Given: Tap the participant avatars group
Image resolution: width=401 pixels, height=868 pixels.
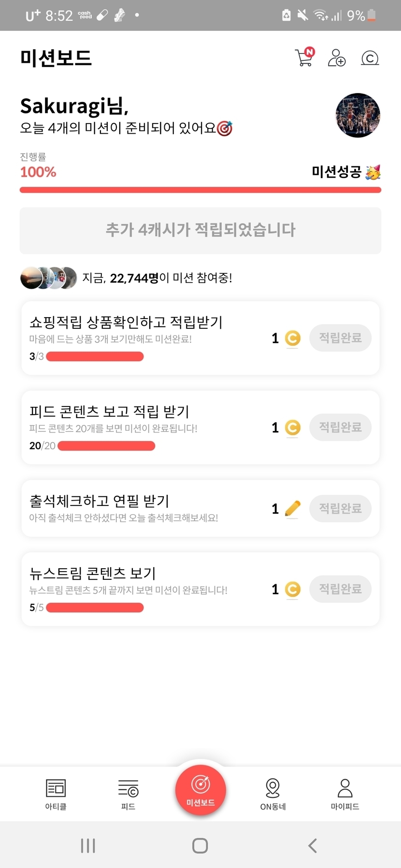Looking at the screenshot, I should point(48,278).
